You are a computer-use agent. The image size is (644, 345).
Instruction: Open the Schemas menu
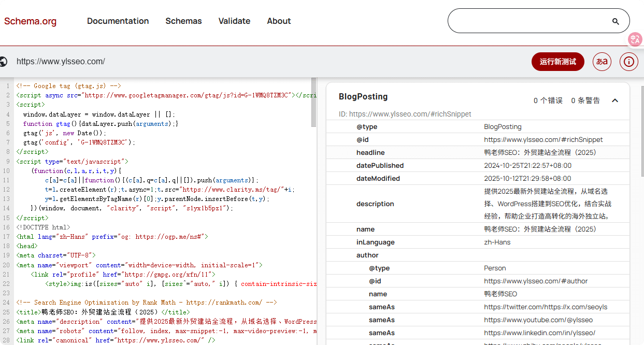(x=183, y=21)
